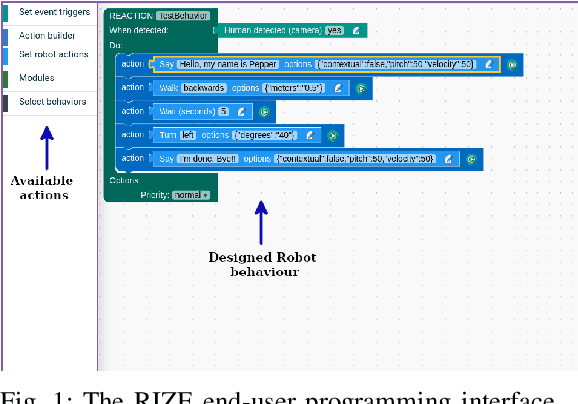Play the Say Hello Pepper action
Screen dimensions: 578x404
(x=512, y=65)
